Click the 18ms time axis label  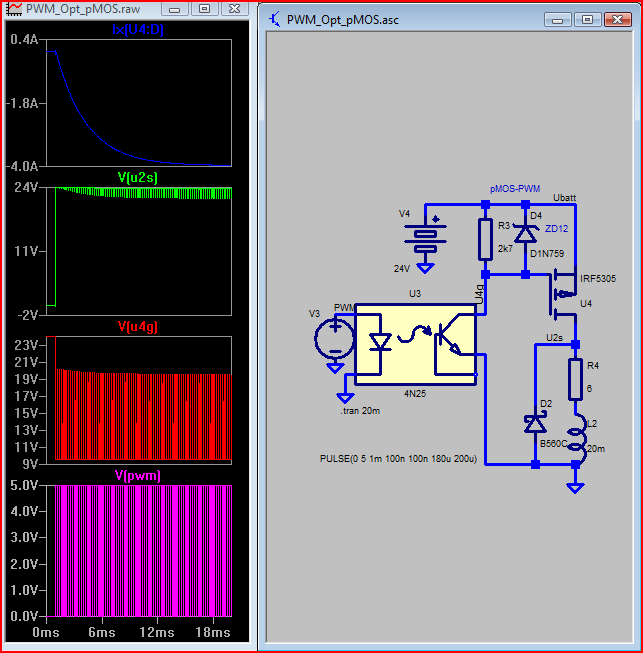click(213, 632)
